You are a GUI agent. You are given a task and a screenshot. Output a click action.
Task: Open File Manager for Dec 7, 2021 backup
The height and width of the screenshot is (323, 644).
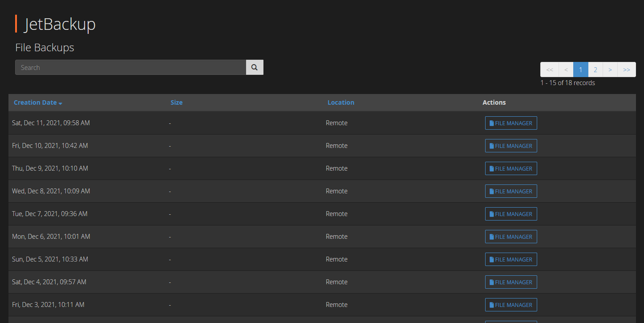point(511,214)
